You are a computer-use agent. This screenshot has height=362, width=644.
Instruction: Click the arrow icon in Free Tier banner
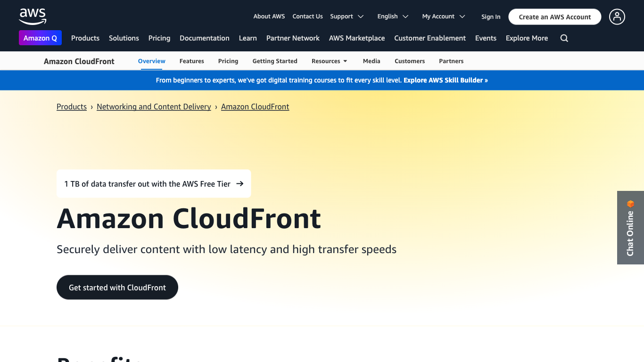click(240, 184)
